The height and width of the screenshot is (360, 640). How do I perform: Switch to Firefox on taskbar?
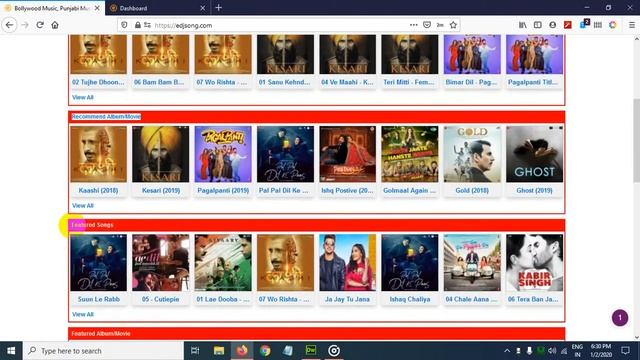[x=242, y=351]
